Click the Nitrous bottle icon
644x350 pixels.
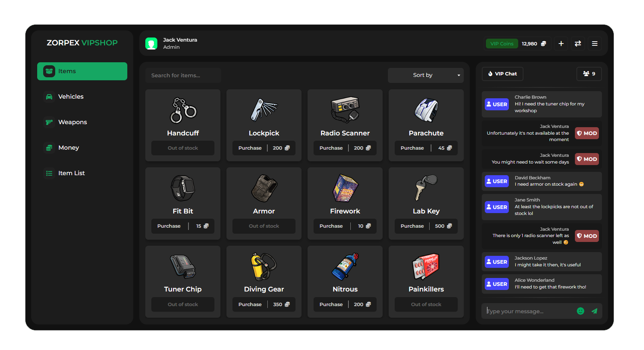[x=345, y=266]
